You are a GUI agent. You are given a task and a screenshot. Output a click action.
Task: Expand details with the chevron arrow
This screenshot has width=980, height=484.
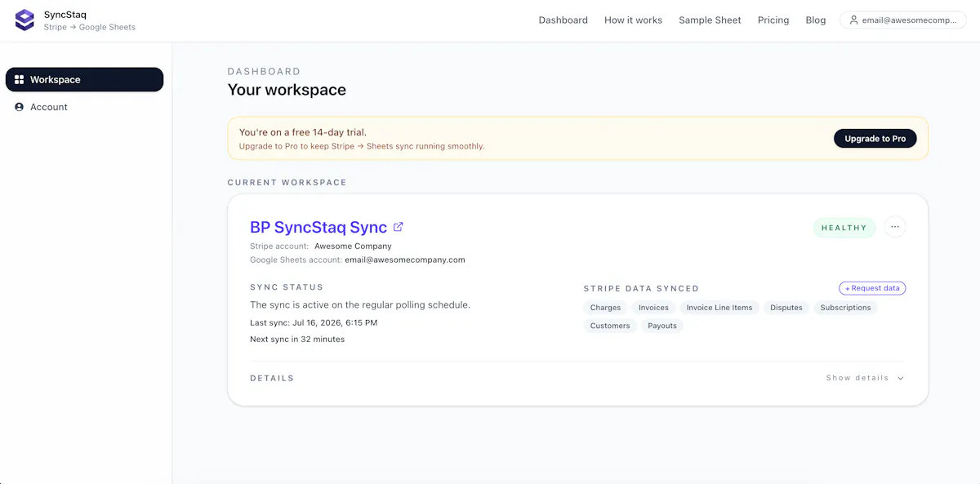pos(901,379)
